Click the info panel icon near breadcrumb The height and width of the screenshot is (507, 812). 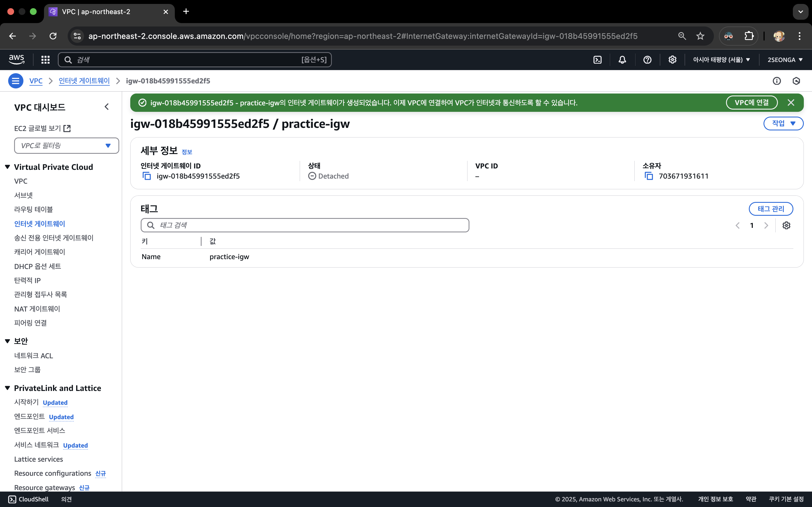tap(776, 81)
